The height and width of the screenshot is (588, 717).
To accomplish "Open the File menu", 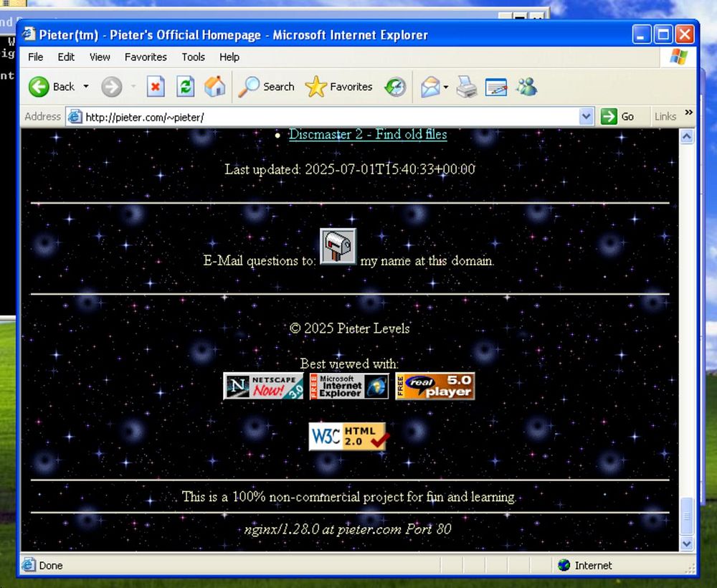I will pyautogui.click(x=36, y=57).
